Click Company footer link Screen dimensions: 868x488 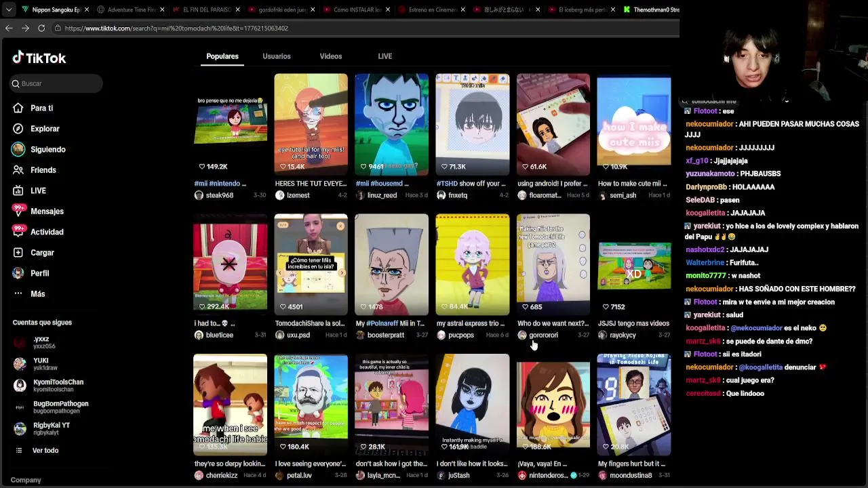26,480
